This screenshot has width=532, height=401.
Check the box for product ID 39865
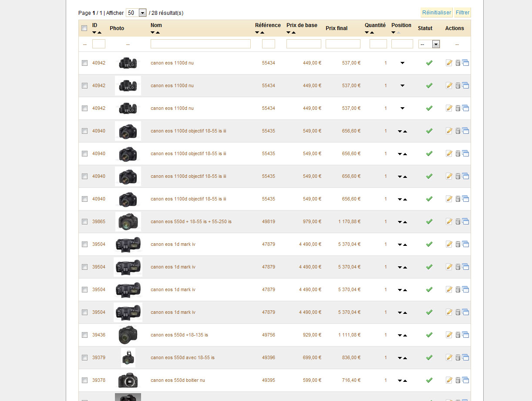84,221
